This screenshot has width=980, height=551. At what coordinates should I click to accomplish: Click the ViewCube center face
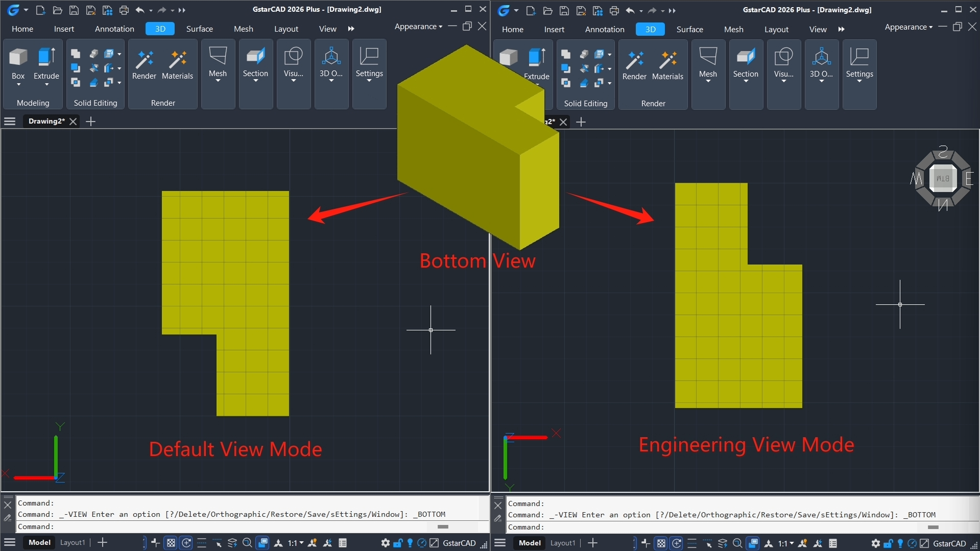942,178
